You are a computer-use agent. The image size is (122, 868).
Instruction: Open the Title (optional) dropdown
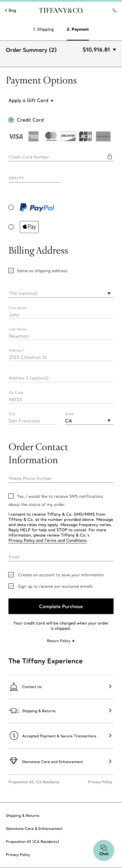coord(61,293)
